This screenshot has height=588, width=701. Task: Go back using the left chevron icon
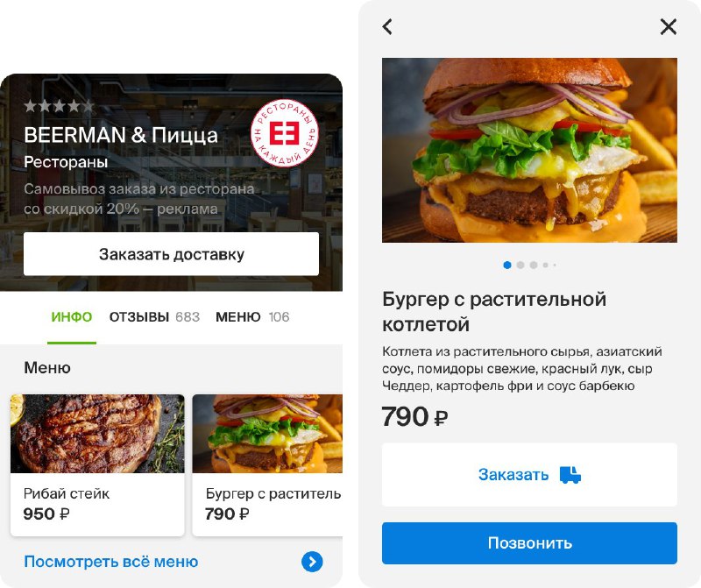coord(387,26)
